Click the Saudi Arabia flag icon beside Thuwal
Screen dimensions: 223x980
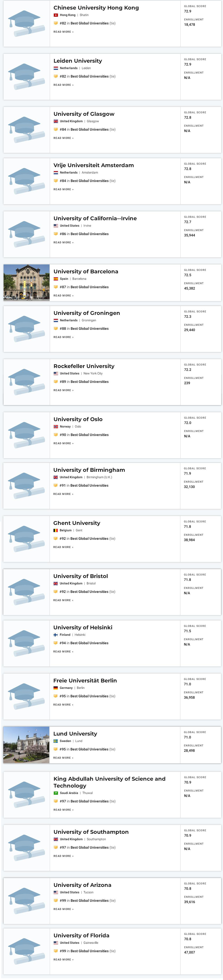[x=56, y=793]
